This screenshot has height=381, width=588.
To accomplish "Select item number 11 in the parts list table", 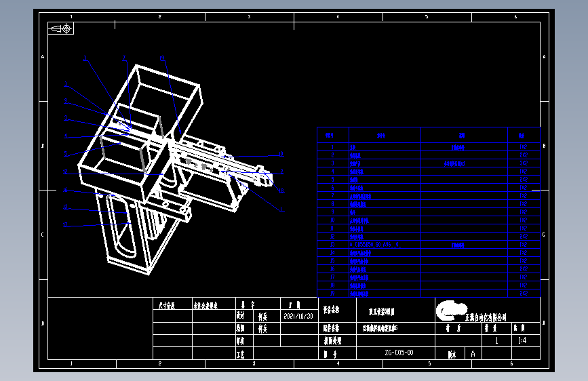I will [332, 228].
